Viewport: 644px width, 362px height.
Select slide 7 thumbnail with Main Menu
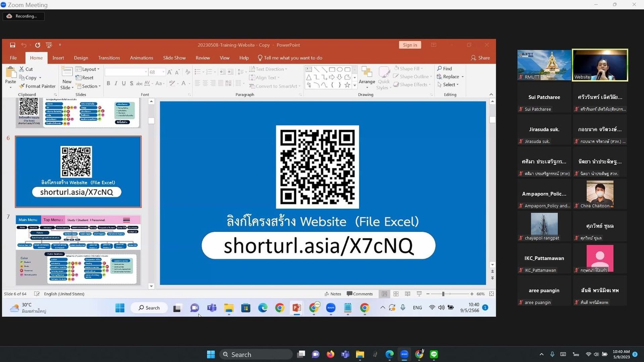pyautogui.click(x=78, y=250)
